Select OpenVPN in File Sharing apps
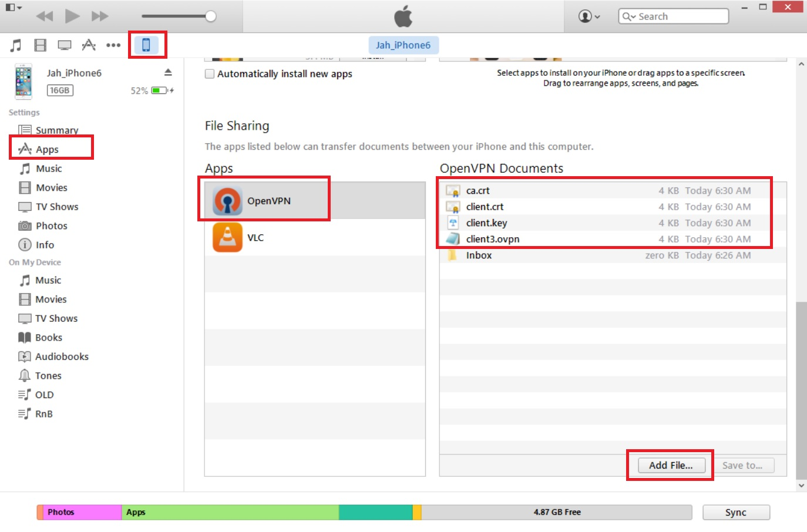The image size is (807, 532). click(x=315, y=201)
